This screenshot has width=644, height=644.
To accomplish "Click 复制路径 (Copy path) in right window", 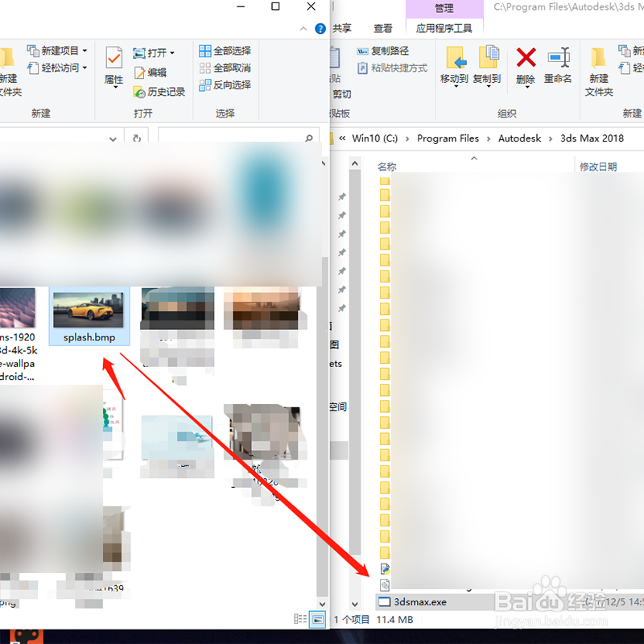I will 382,51.
